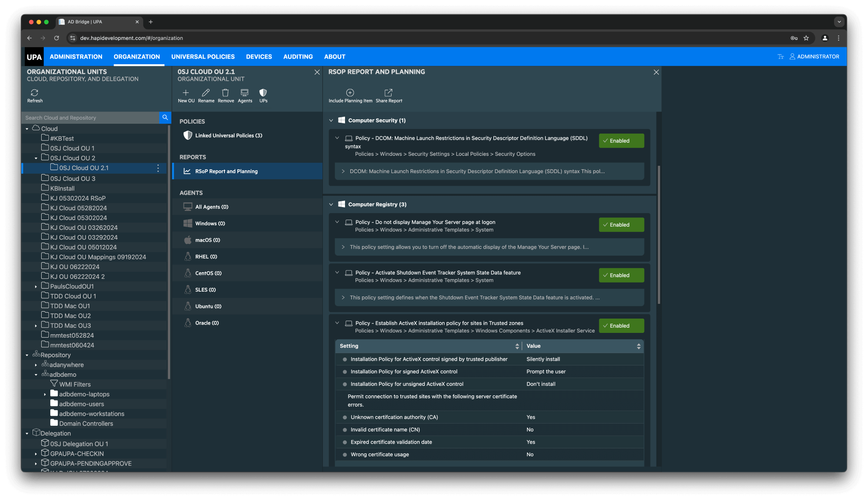Switch to the AUDITING tab
This screenshot has width=868, height=500.
298,56
